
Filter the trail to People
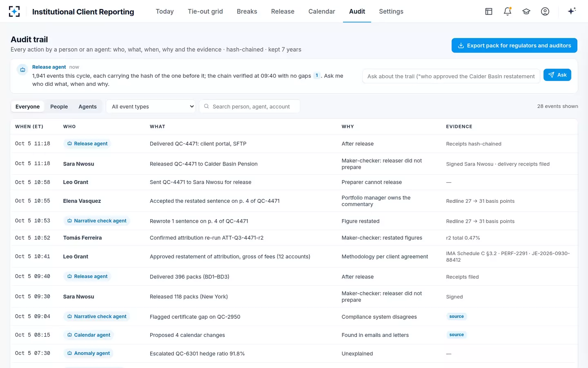(59, 106)
